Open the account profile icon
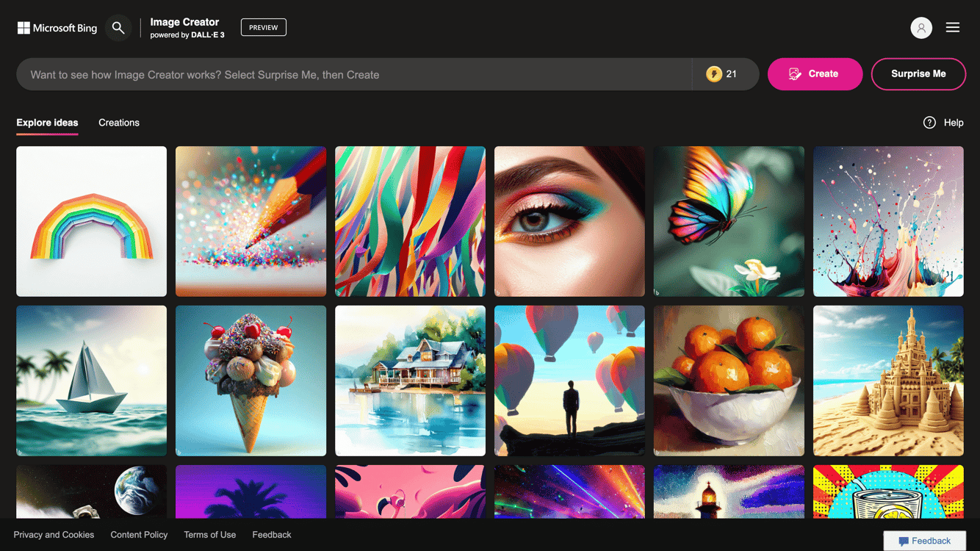This screenshot has height=551, width=980. (921, 27)
